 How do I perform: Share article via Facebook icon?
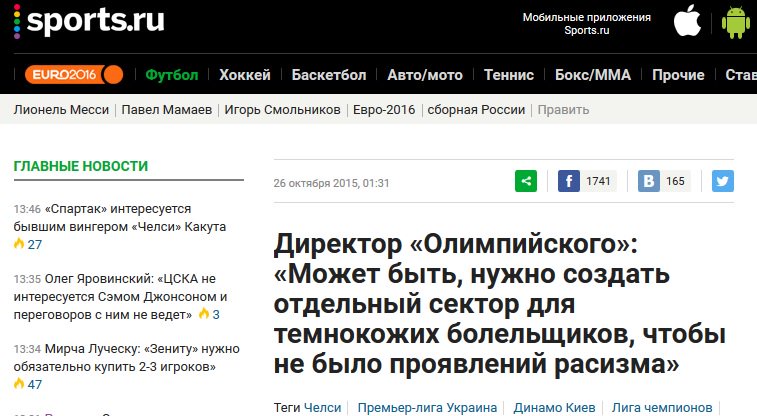(x=569, y=181)
